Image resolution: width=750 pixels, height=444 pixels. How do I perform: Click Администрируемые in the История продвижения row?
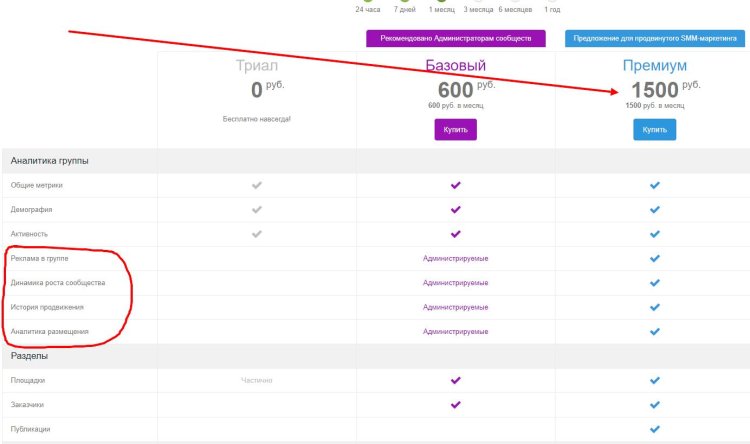(455, 307)
